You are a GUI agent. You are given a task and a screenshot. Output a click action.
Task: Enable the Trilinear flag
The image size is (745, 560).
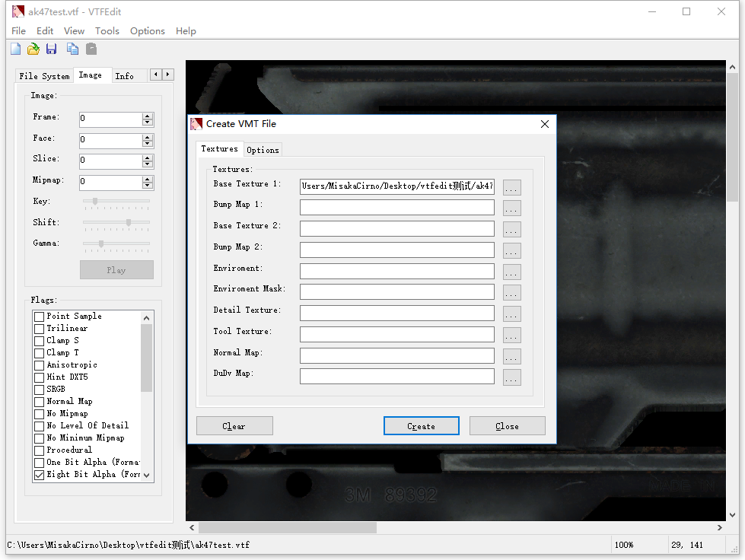[40, 329]
